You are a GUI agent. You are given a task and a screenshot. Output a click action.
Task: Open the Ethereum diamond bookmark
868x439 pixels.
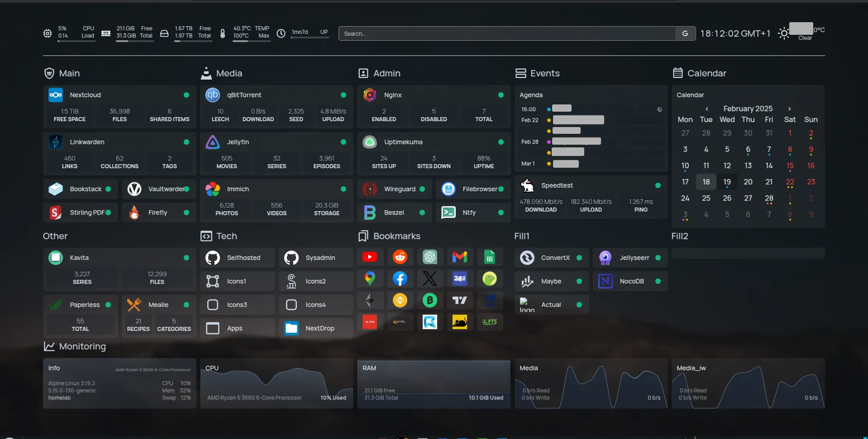point(370,300)
